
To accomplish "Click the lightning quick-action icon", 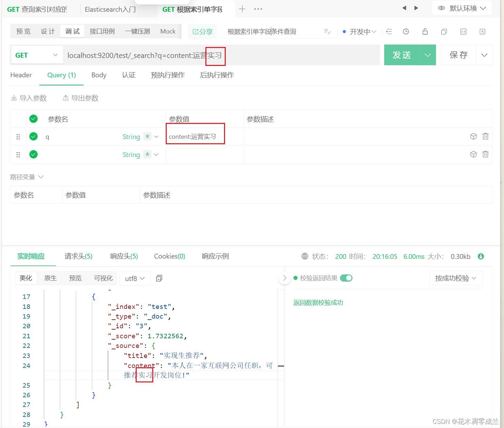I will pos(483,32).
